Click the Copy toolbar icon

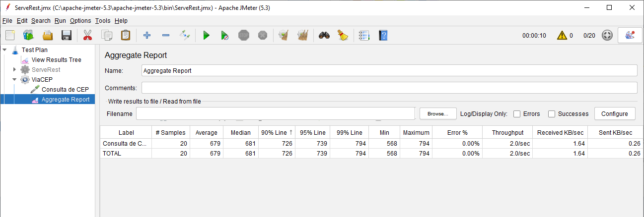[x=107, y=35]
